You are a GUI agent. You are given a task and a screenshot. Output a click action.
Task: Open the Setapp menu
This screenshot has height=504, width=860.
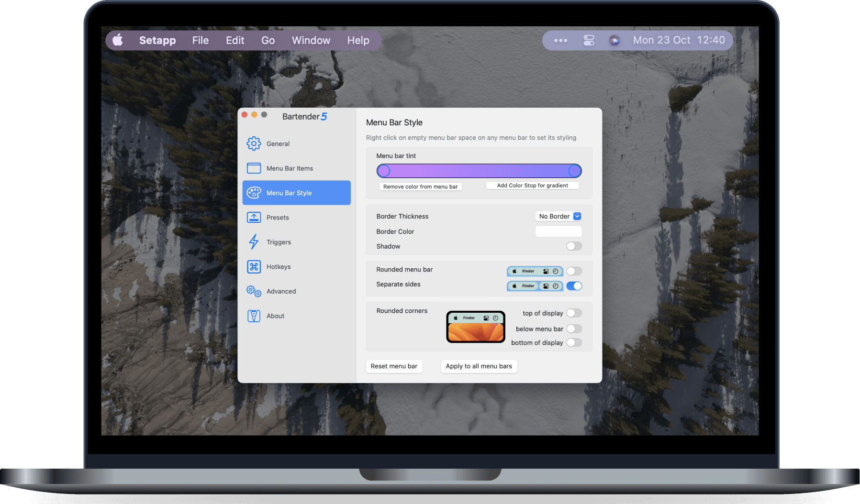[x=157, y=41]
